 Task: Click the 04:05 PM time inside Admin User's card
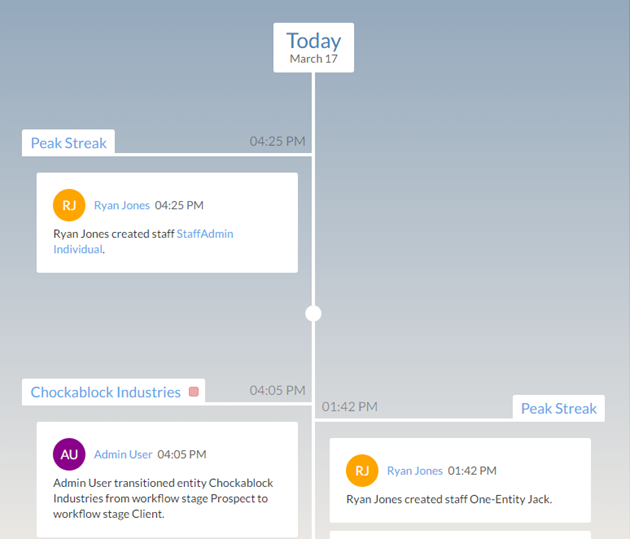(x=182, y=454)
